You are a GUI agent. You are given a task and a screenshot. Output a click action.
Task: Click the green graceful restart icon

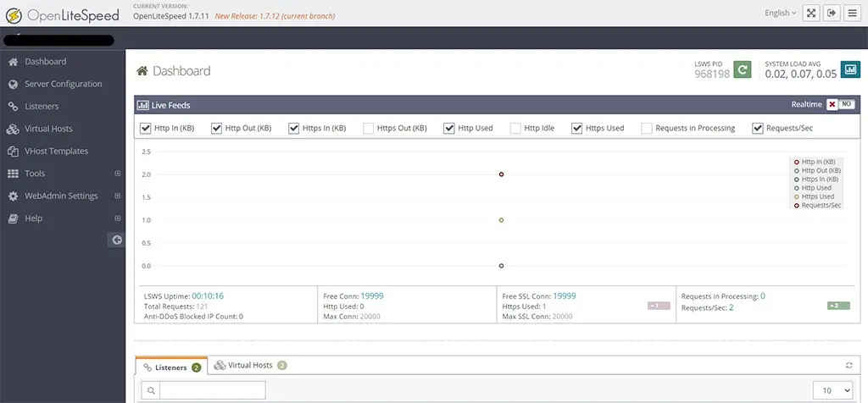click(743, 69)
